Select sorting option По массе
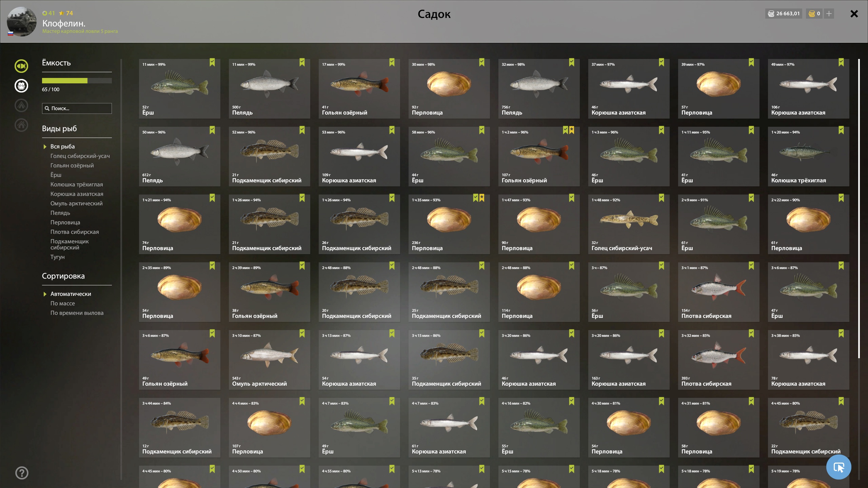This screenshot has width=868, height=488. pyautogui.click(x=63, y=303)
